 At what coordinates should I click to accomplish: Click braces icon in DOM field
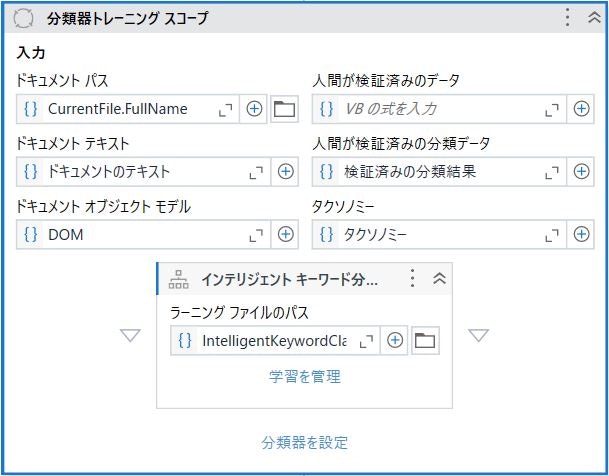31,235
